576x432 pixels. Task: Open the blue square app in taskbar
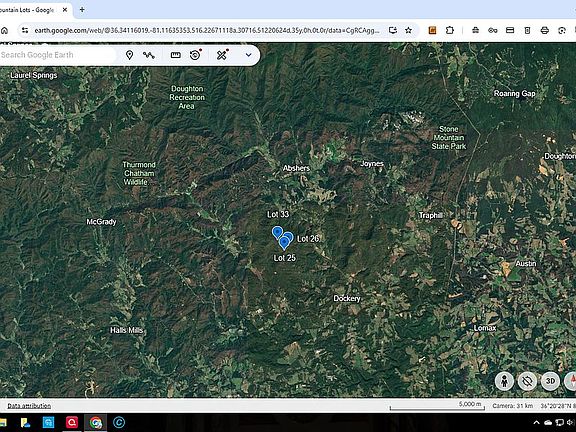tap(48, 423)
